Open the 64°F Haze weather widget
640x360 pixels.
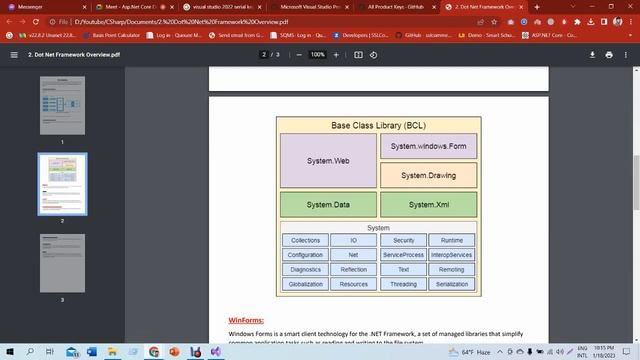pos(469,352)
